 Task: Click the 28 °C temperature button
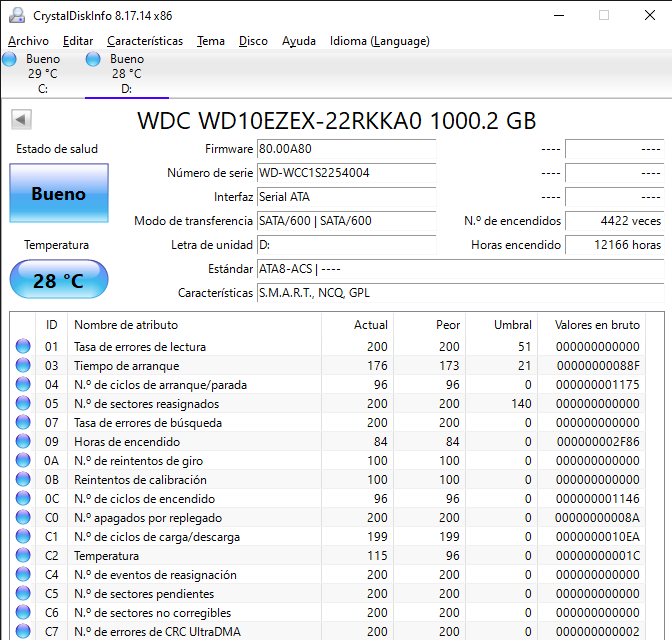click(59, 279)
